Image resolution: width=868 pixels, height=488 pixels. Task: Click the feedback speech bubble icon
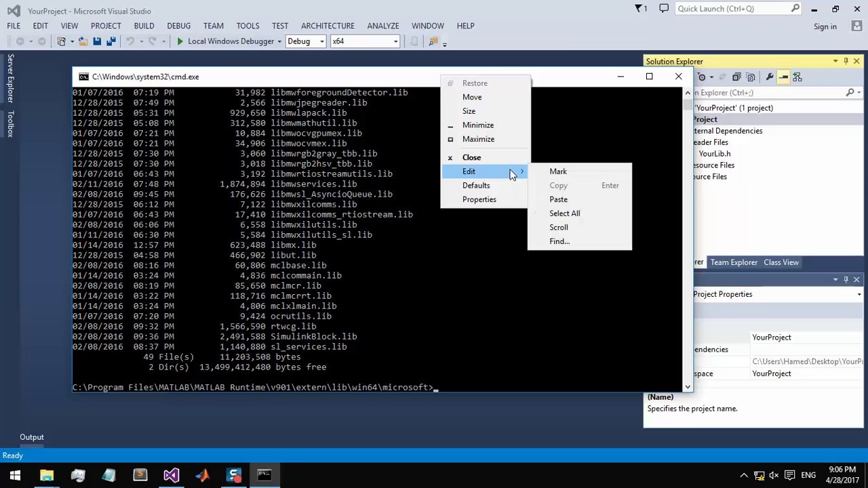[664, 9]
